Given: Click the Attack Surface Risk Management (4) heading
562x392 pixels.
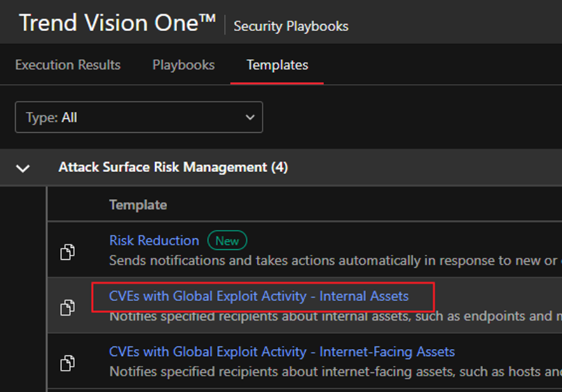Looking at the screenshot, I should pyautogui.click(x=173, y=168).
